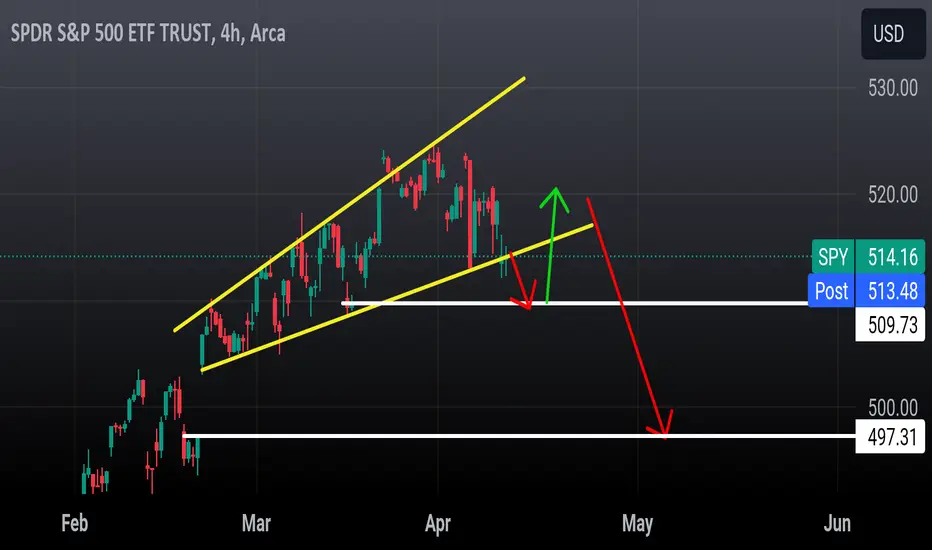Click the Mar label on time axis
The height and width of the screenshot is (550, 932).
click(x=256, y=523)
